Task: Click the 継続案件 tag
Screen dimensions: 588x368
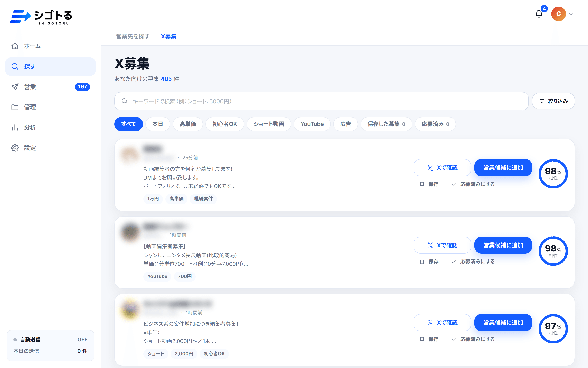Action: (203, 199)
